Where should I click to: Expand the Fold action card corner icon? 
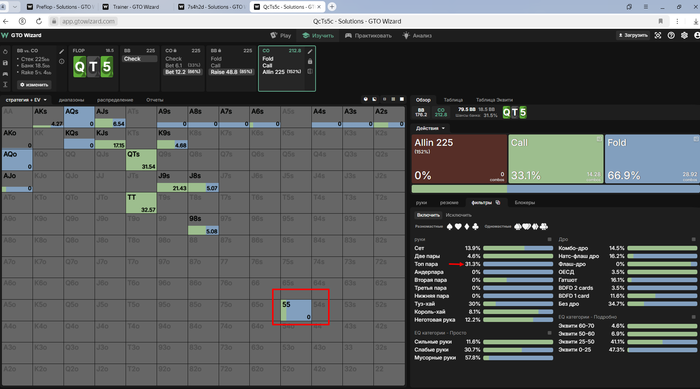click(696, 139)
